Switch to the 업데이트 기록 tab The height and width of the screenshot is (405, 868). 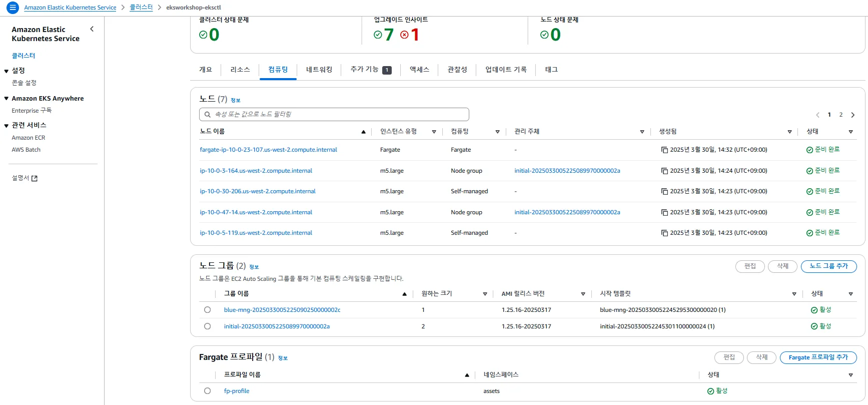pos(506,70)
